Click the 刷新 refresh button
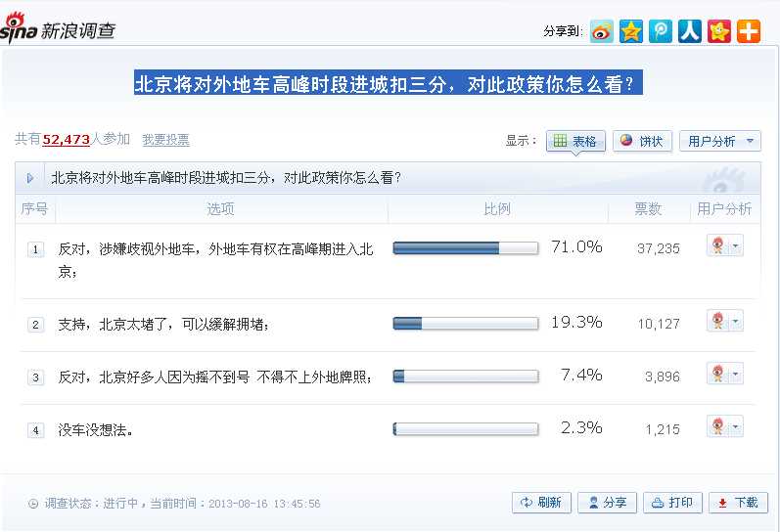Viewport: 780px width, 532px height. tap(541, 503)
